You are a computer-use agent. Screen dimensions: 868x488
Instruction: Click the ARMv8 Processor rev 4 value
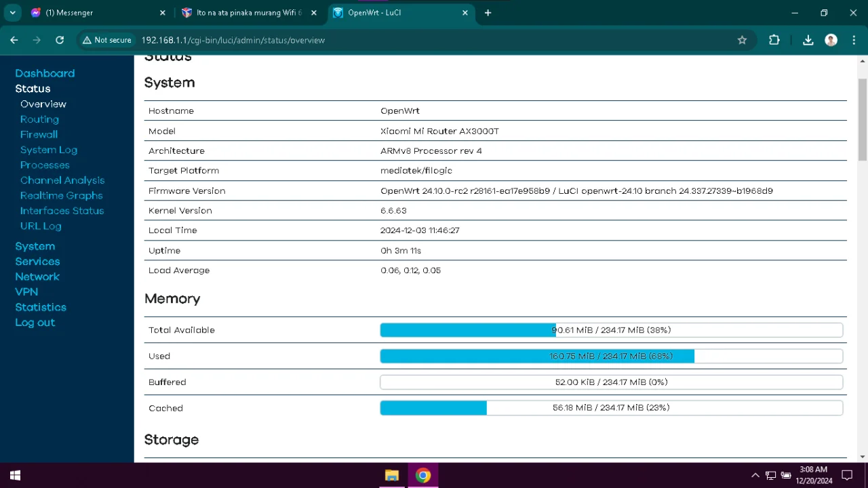[431, 150]
